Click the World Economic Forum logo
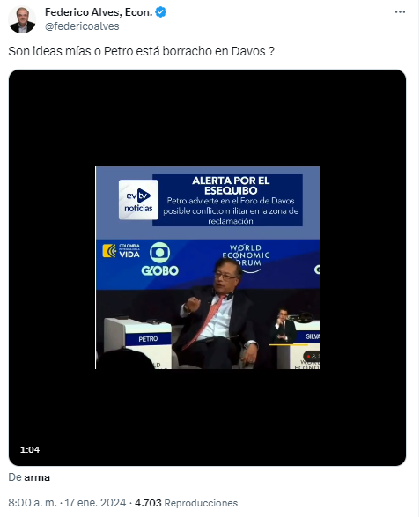Viewport: 420px width, 517px height. (246, 255)
